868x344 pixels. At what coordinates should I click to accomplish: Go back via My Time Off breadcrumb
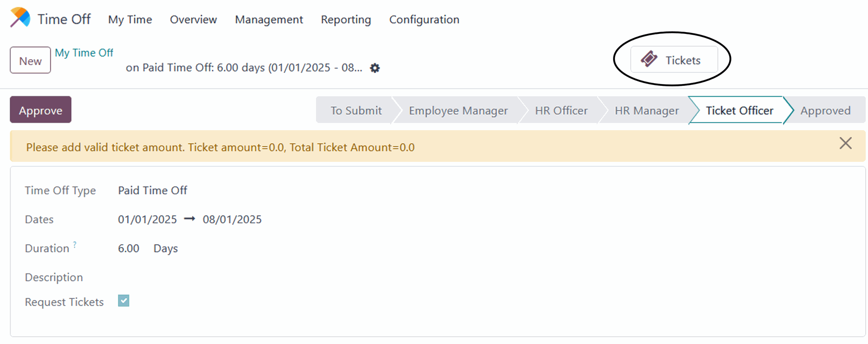pos(84,52)
